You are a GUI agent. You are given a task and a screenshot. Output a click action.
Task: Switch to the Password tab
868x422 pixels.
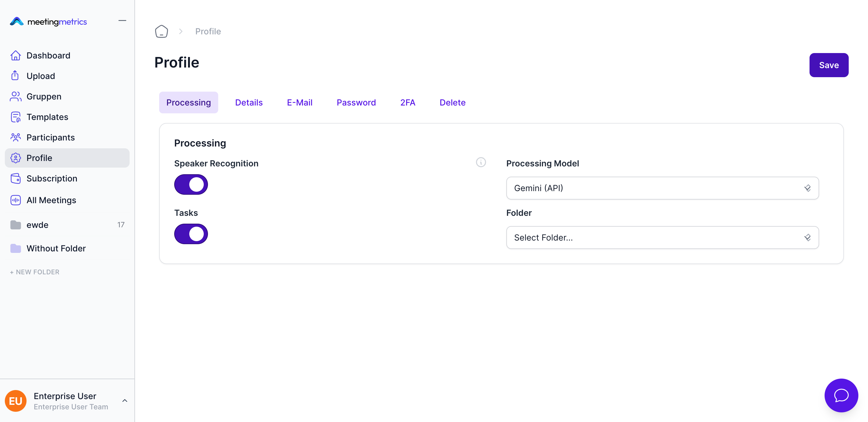[x=356, y=102]
